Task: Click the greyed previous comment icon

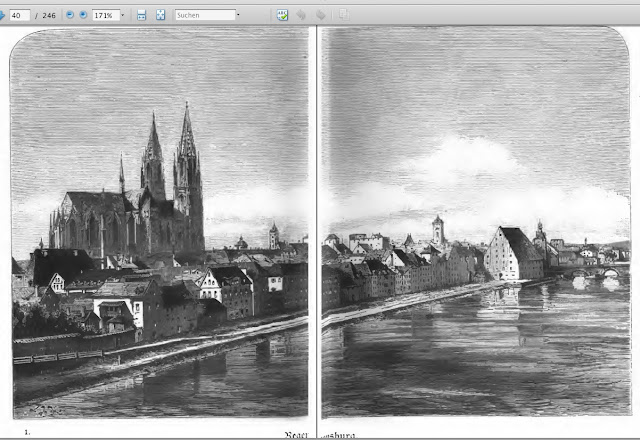Action: coord(301,15)
